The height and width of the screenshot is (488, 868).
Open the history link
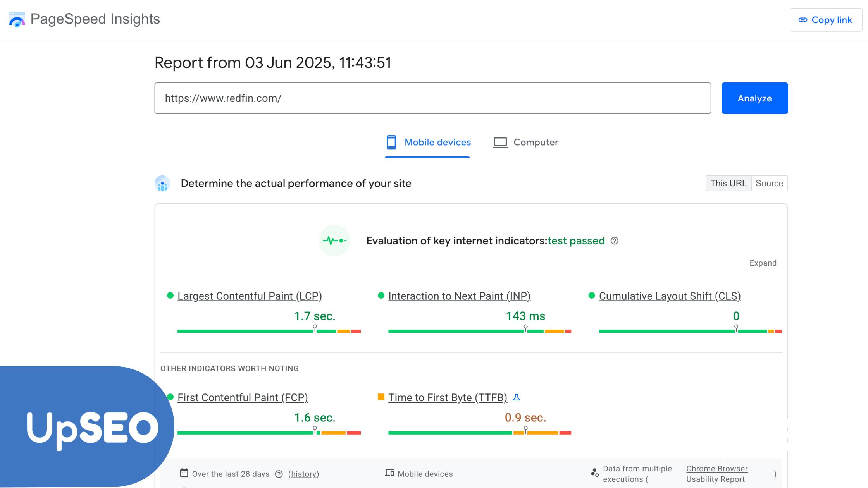(304, 474)
